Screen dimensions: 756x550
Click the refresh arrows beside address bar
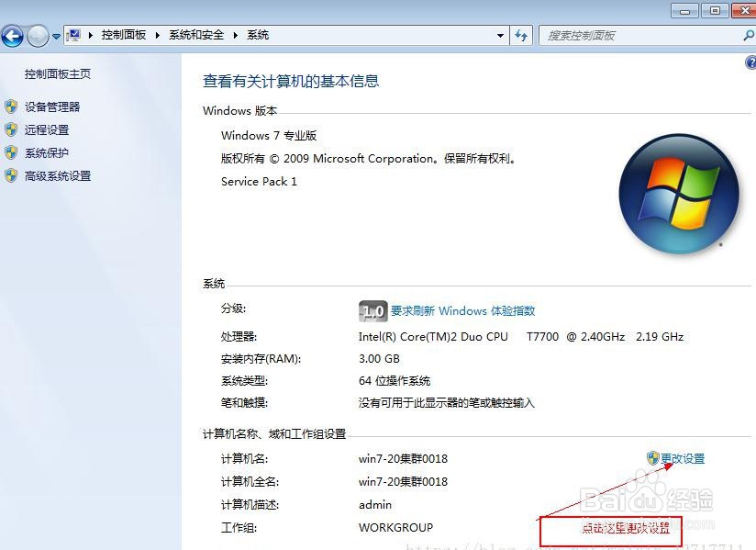(521, 35)
